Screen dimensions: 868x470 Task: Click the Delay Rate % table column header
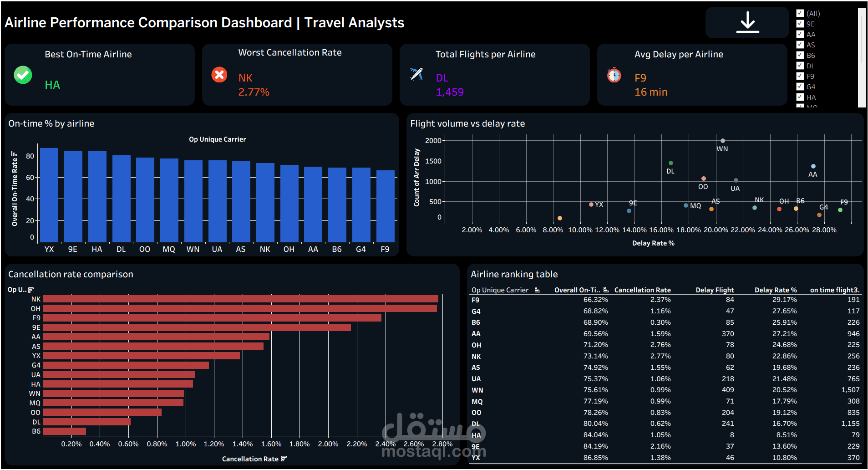coord(776,290)
